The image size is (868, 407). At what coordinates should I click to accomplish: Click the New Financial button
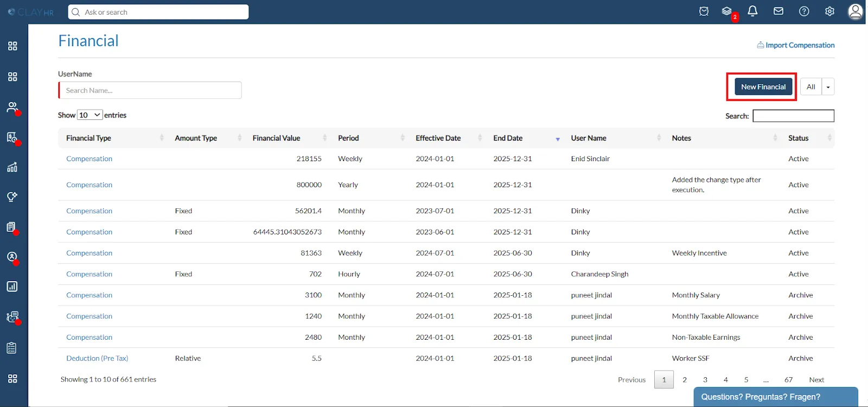(x=763, y=87)
